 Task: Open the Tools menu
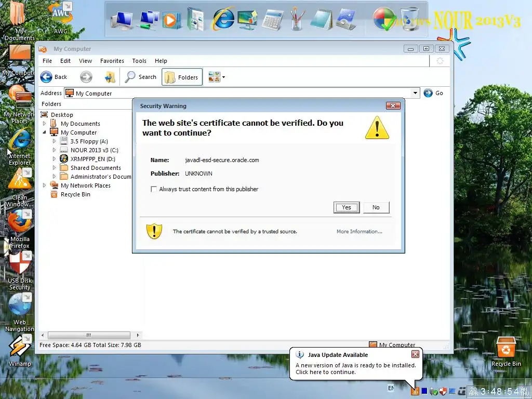coord(139,61)
